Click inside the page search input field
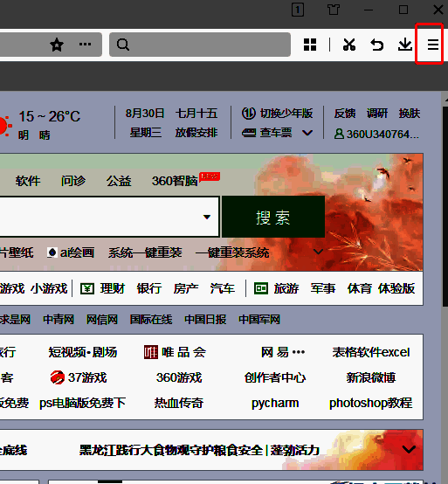The image size is (448, 484). click(108, 217)
